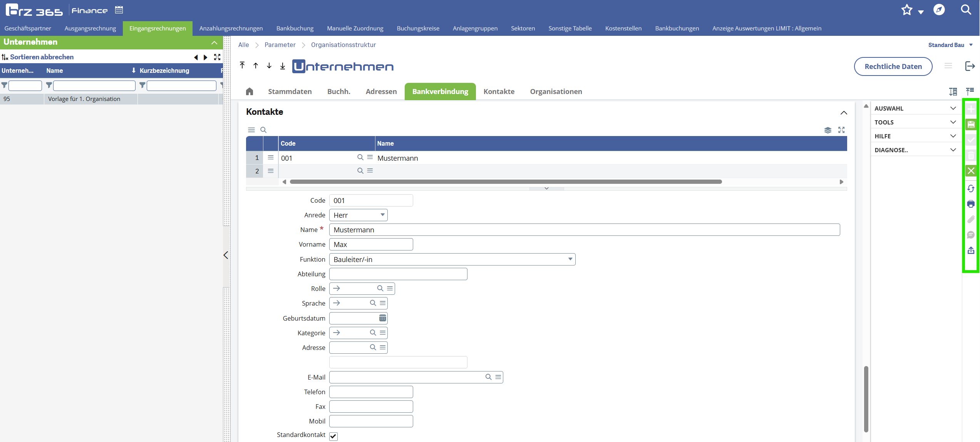Go to home tab icon
This screenshot has width=980, height=442.
tap(250, 91)
